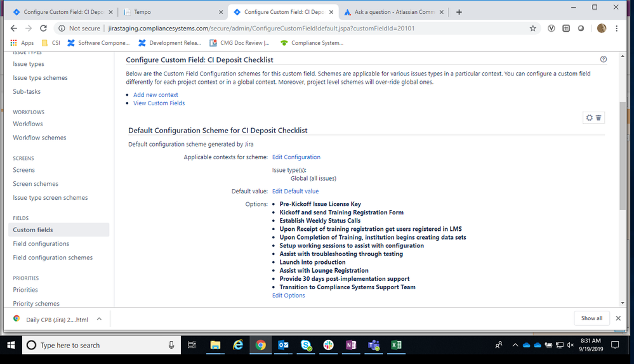Open the Compliance System... bookmark
This screenshot has width=634, height=364.
click(312, 43)
